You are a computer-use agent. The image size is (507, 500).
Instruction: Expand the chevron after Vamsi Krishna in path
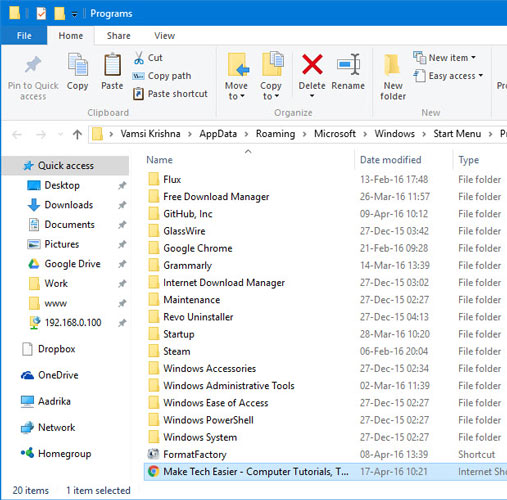coord(190,134)
